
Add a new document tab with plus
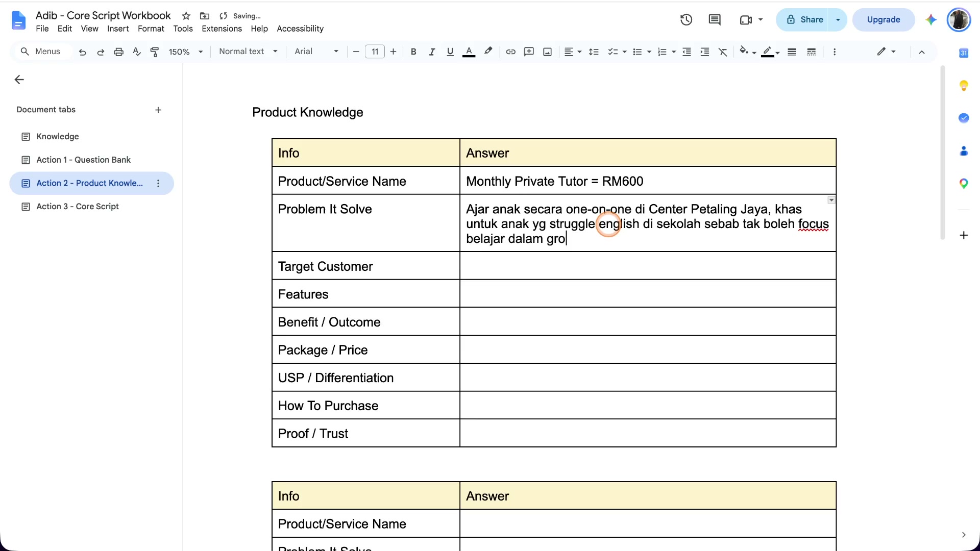pyautogui.click(x=158, y=110)
